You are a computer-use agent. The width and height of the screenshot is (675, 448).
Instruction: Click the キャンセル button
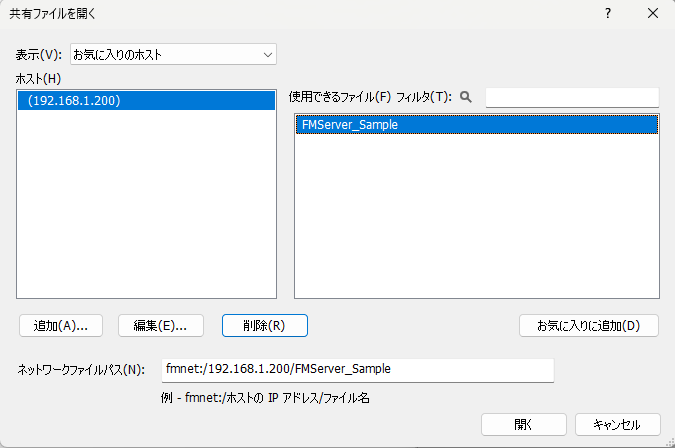pos(617,425)
